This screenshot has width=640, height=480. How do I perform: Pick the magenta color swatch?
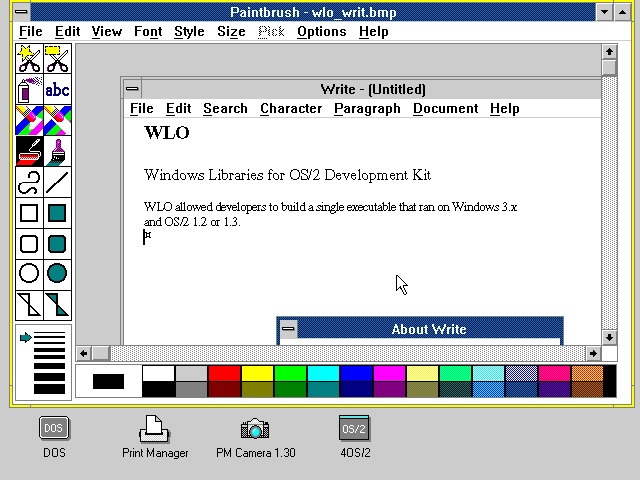pyautogui.click(x=389, y=373)
